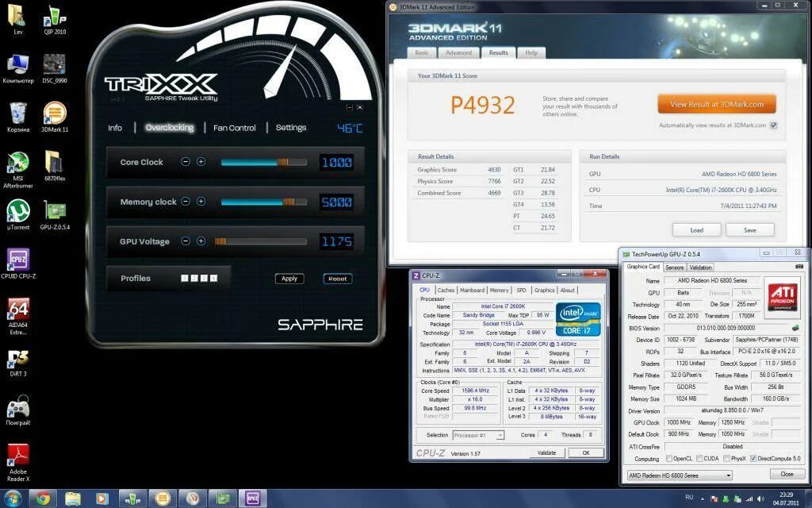Open the Adobe Reader X shortcut
This screenshot has height=508, width=812.
point(18,463)
